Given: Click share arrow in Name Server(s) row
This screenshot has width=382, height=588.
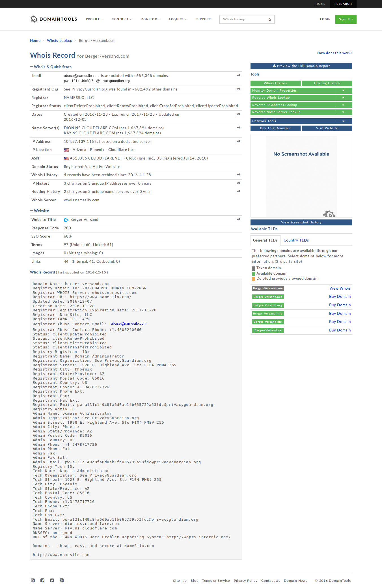Looking at the screenshot, I should 238,128.
